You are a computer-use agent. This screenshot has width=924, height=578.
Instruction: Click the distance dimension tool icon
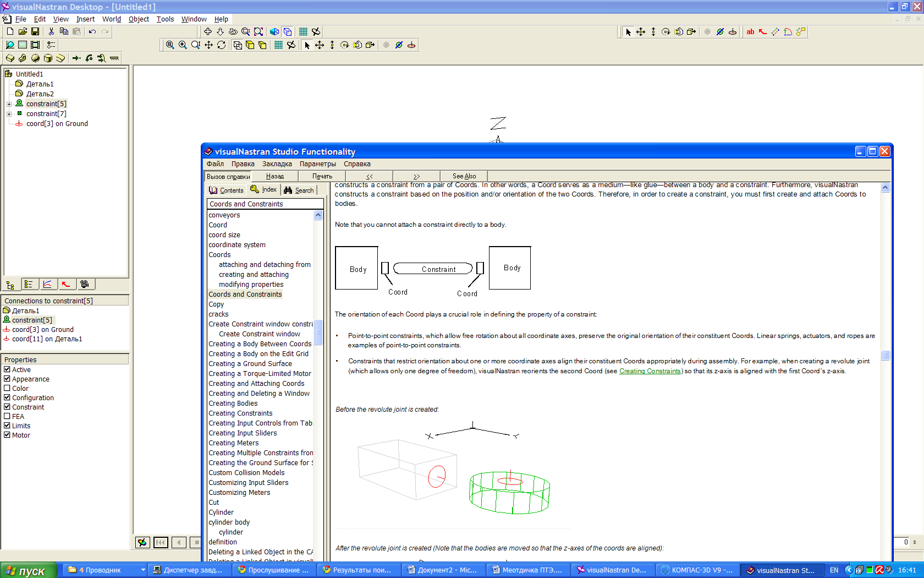[776, 31]
